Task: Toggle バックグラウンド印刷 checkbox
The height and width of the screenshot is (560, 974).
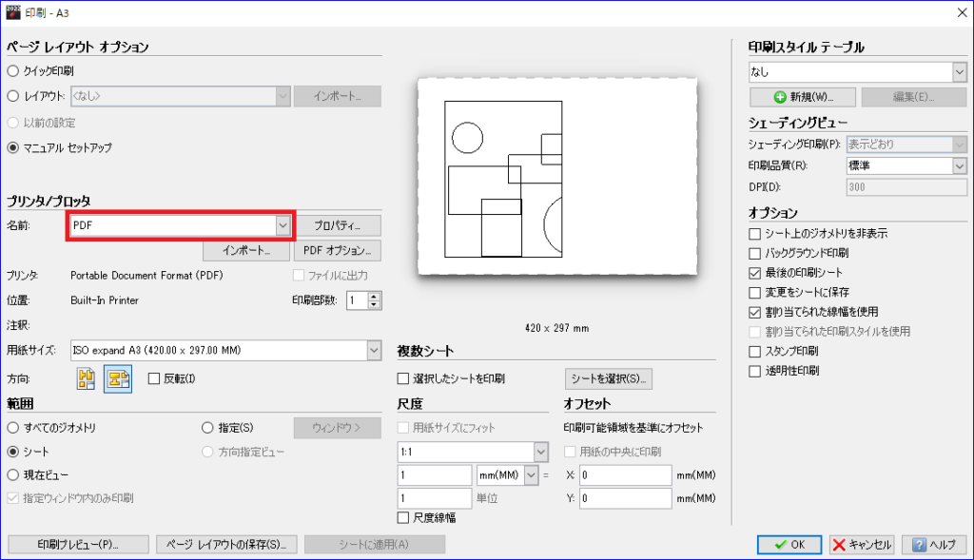Action: [x=755, y=253]
